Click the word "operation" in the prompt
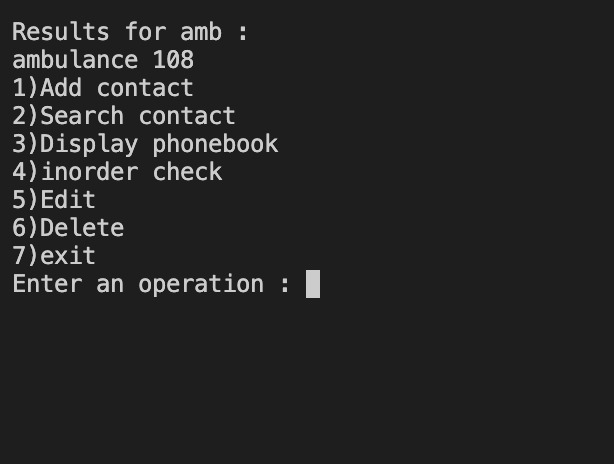Viewport: 614px width, 464px height. coord(201,284)
